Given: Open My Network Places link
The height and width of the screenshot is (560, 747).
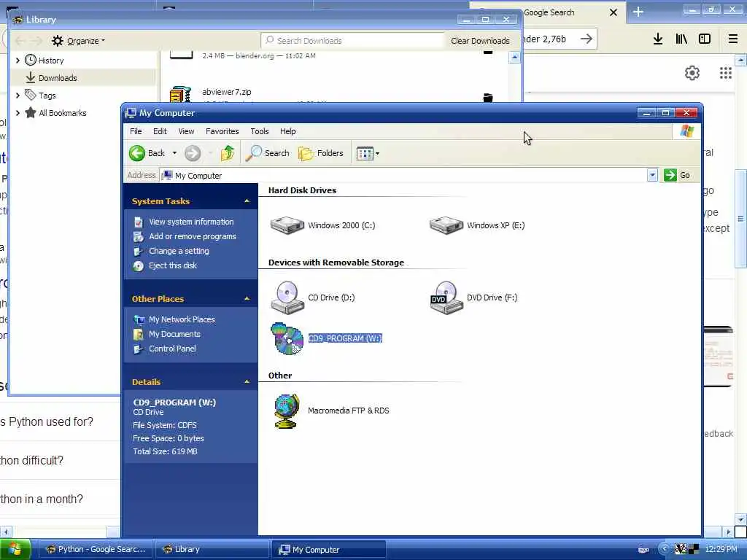Looking at the screenshot, I should (x=182, y=319).
